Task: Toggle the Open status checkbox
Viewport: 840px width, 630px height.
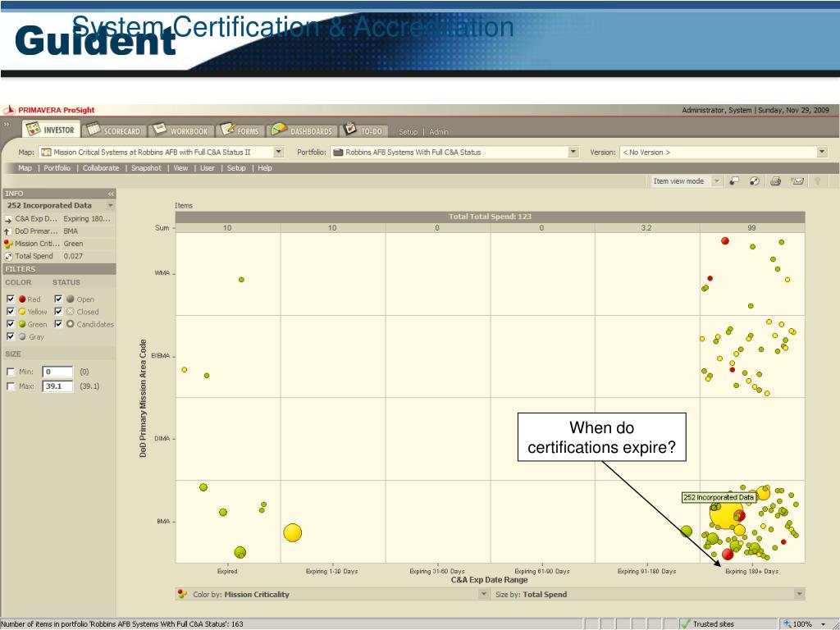Action: (x=58, y=299)
